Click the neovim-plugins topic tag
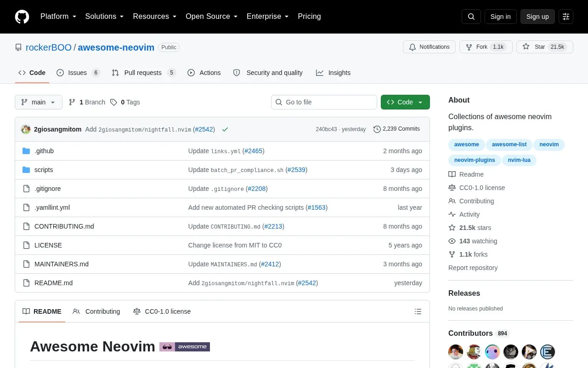Screen dimensions: 588x368 pyautogui.click(x=475, y=160)
